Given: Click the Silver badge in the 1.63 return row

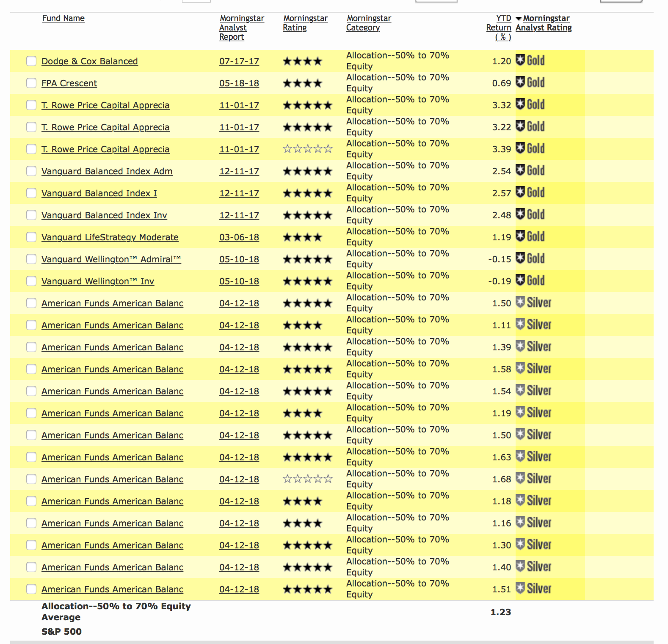Looking at the screenshot, I should (533, 457).
